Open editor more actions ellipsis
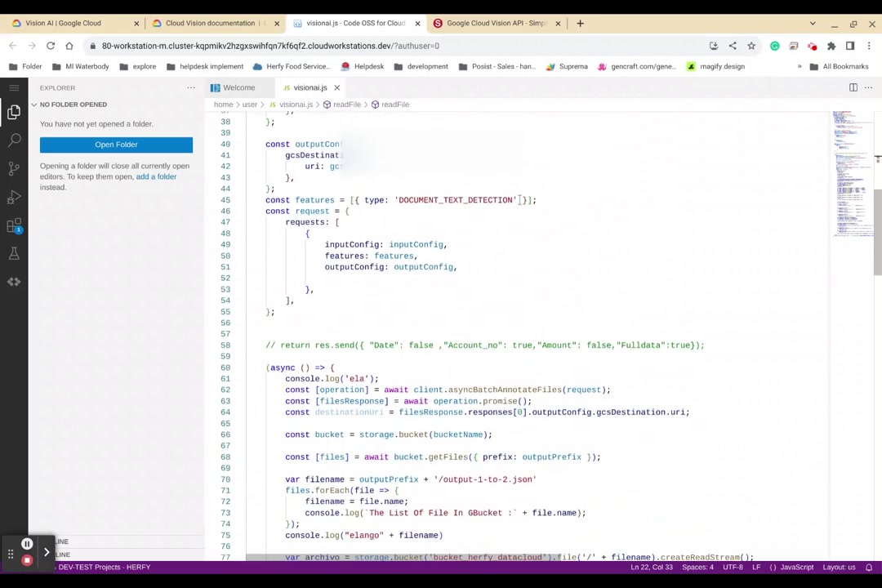Image resolution: width=882 pixels, height=588 pixels. coord(868,87)
